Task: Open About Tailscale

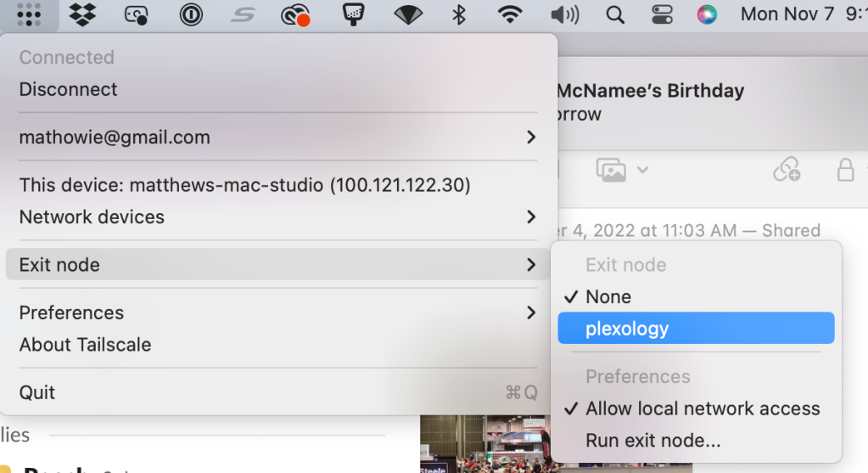Action: (278, 345)
